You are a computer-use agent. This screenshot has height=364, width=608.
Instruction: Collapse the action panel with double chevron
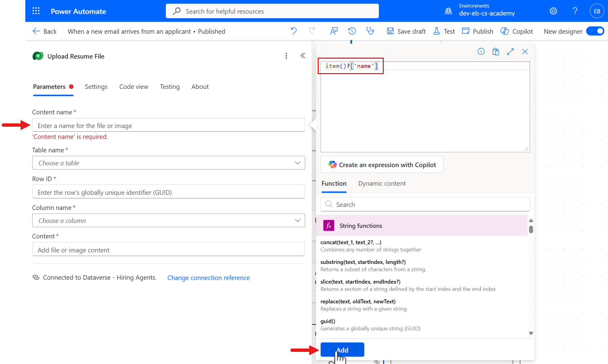303,56
